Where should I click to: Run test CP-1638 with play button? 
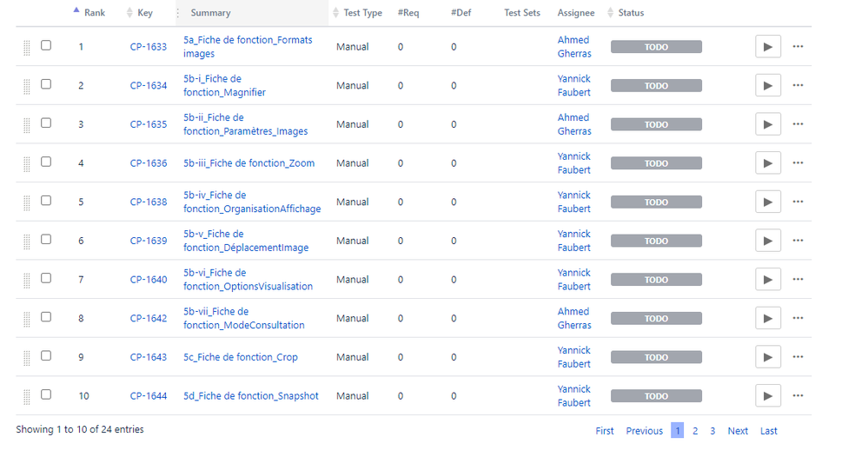[768, 202]
